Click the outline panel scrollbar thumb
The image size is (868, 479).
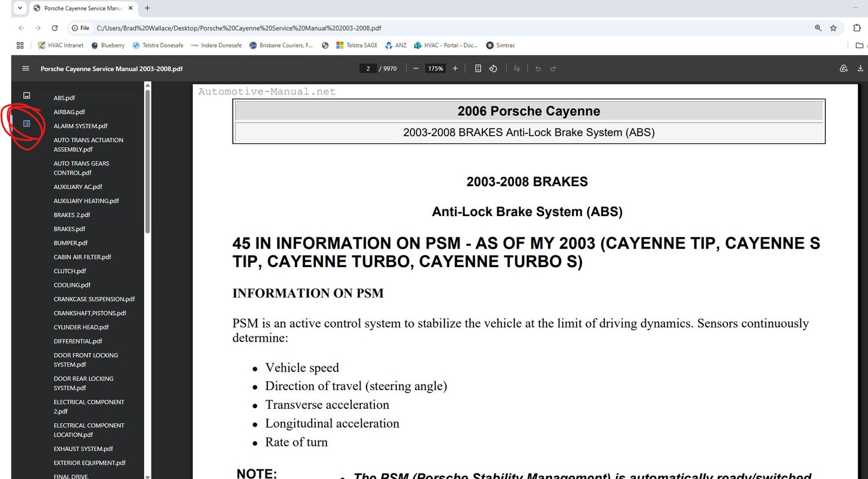tap(148, 161)
